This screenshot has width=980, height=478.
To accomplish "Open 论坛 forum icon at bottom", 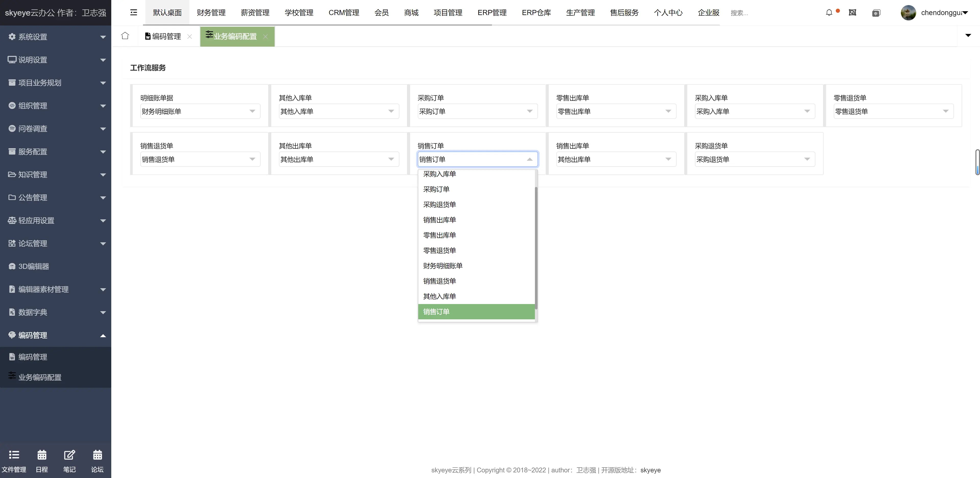I will [97, 460].
